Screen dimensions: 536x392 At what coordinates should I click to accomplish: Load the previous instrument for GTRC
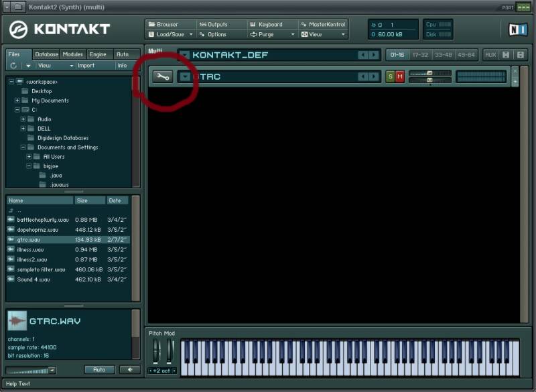[362, 76]
